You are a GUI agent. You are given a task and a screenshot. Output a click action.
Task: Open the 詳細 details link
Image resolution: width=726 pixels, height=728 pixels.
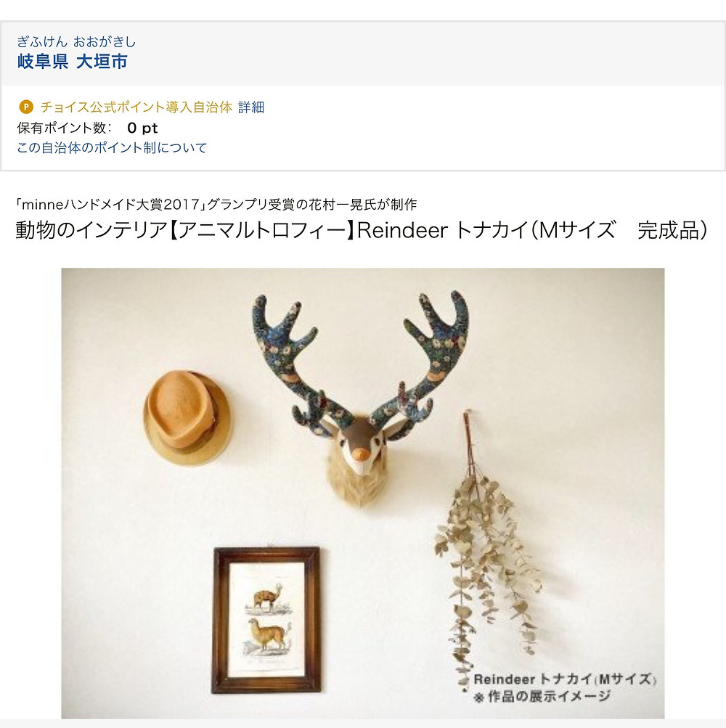(251, 107)
